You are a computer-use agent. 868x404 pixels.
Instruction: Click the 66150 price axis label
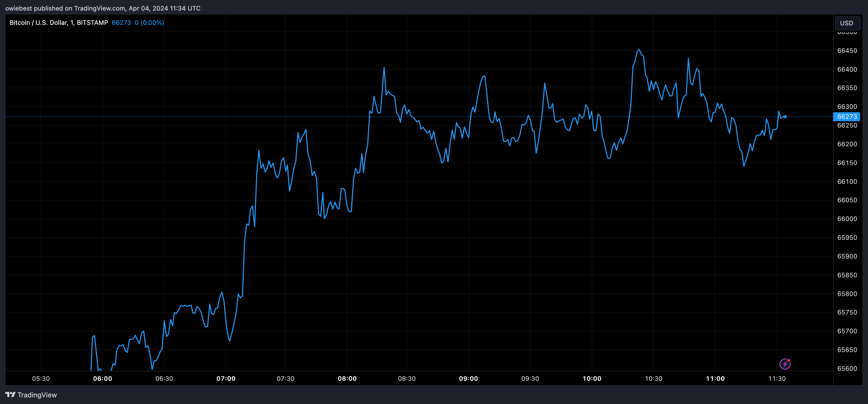pyautogui.click(x=847, y=163)
